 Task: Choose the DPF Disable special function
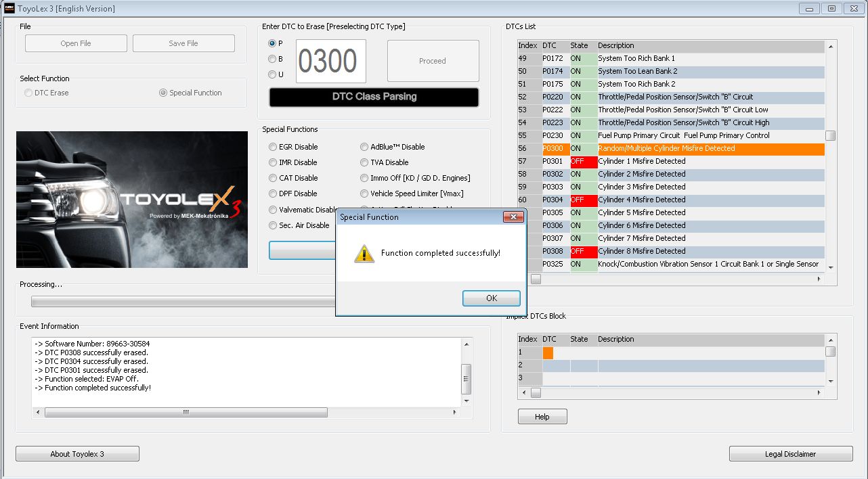(273, 193)
